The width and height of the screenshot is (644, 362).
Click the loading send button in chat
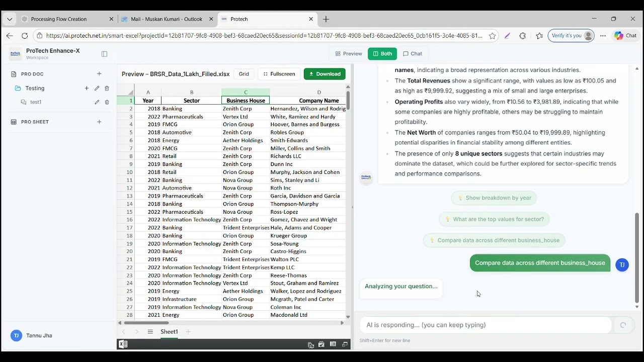click(x=623, y=325)
